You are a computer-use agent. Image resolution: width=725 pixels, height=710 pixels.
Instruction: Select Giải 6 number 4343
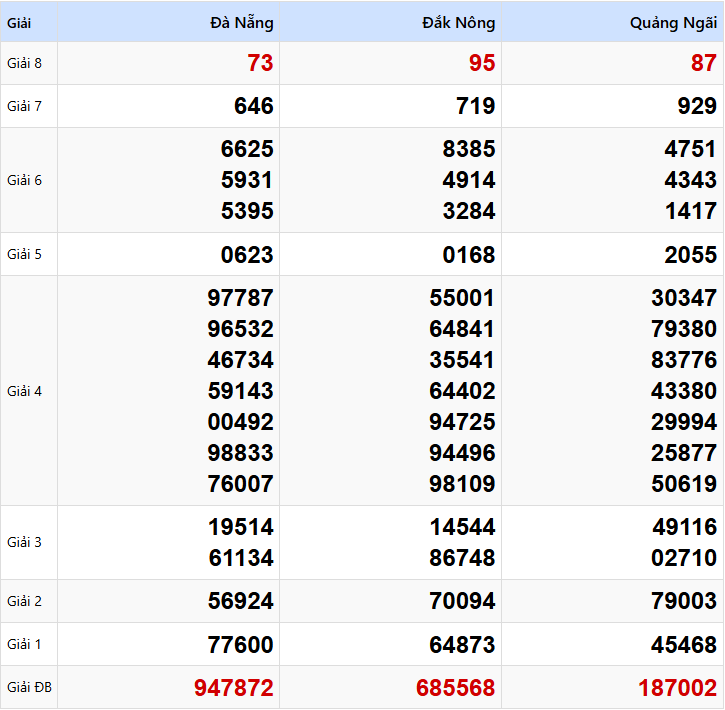point(691,180)
